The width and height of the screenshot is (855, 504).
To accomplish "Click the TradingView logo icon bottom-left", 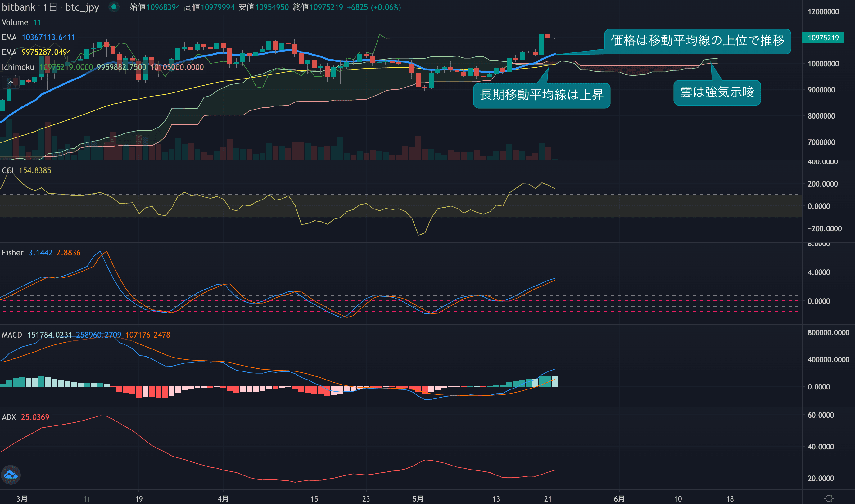I will [11, 475].
